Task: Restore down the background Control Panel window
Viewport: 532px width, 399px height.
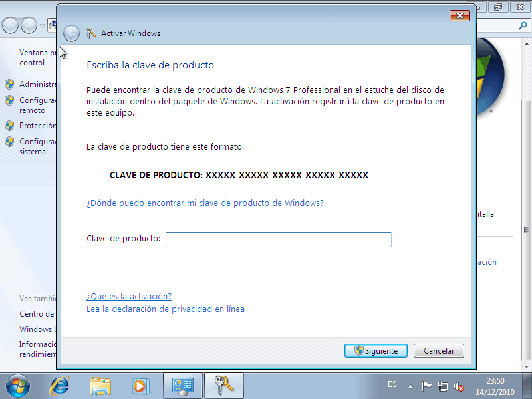Action: click(x=498, y=7)
